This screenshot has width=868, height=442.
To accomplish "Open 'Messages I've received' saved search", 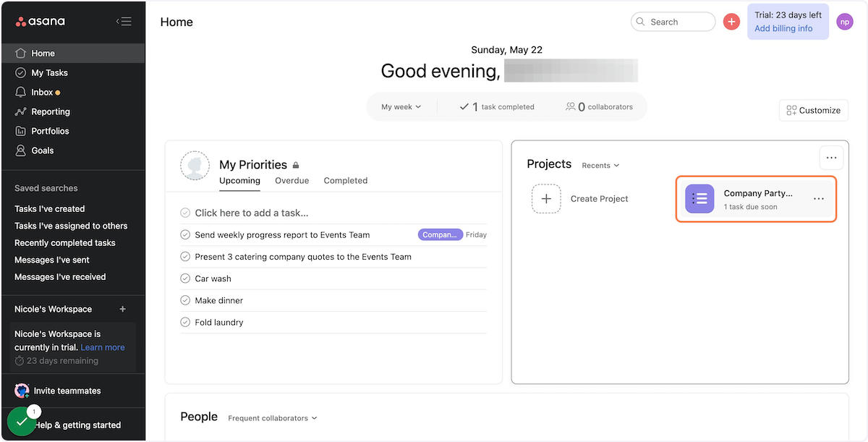I will [x=60, y=277].
